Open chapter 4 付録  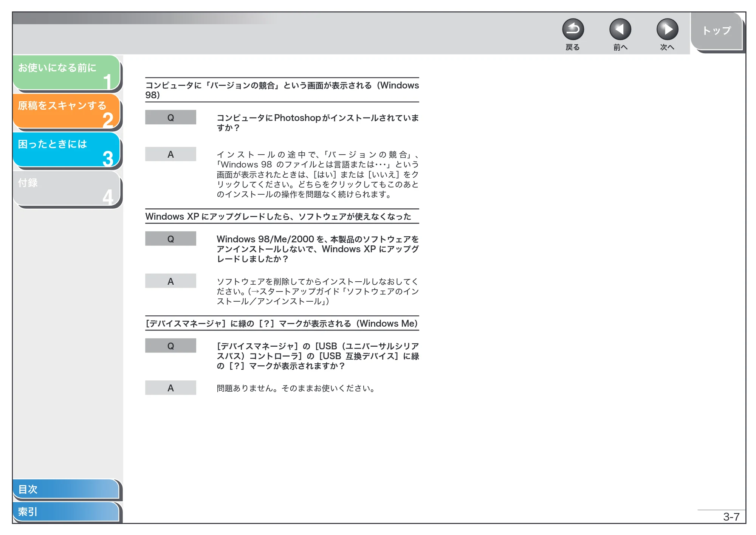(67, 188)
